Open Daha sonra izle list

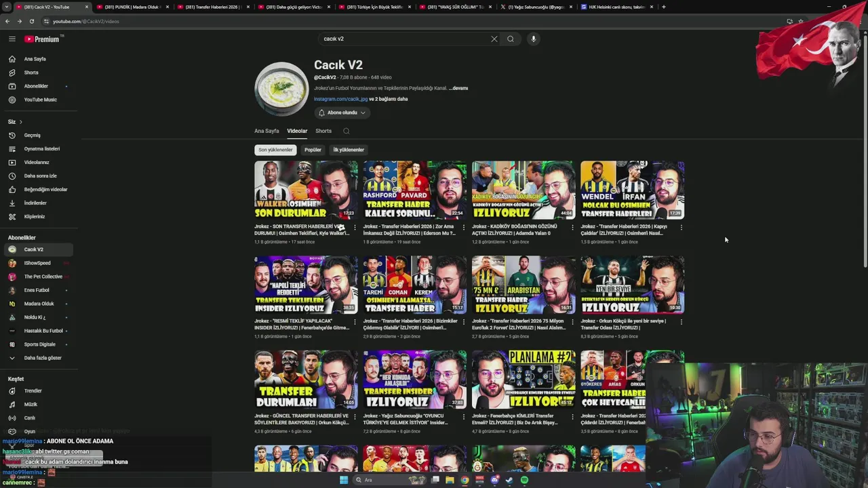pos(41,176)
